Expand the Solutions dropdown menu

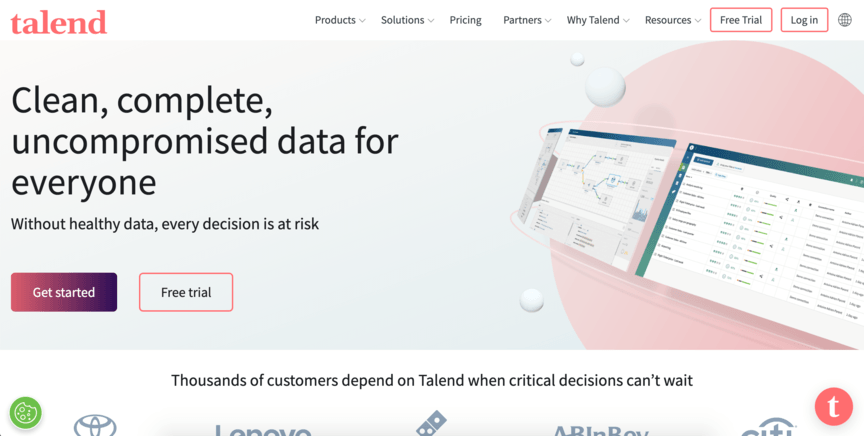408,20
